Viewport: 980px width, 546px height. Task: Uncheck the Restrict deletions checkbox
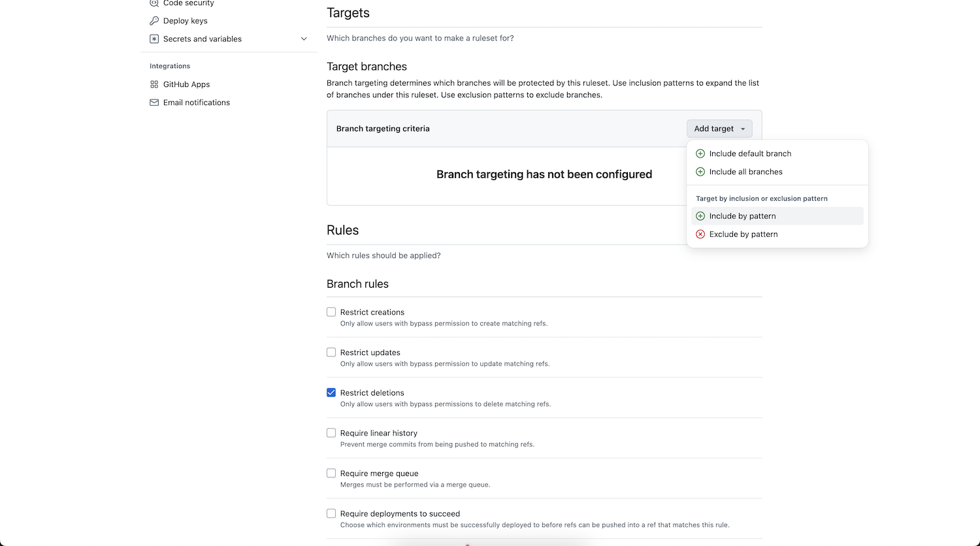coord(331,392)
